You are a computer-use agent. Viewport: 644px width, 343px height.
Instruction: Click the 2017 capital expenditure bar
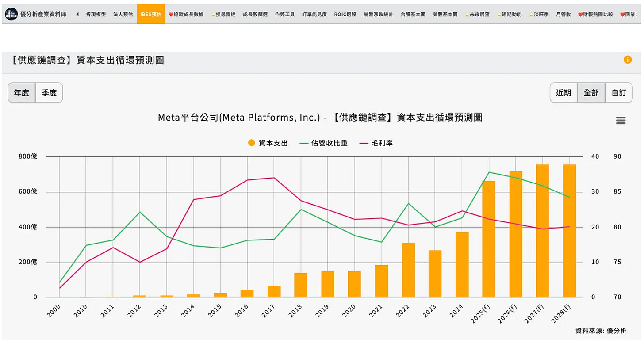tap(274, 292)
